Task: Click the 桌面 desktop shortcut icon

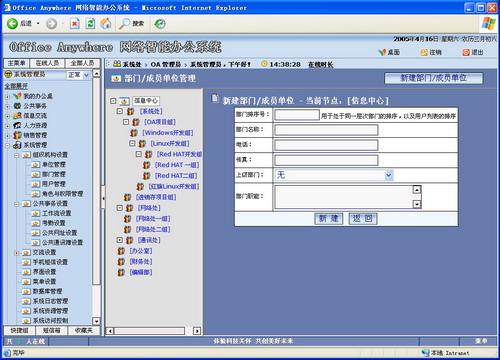Action: pos(382,52)
